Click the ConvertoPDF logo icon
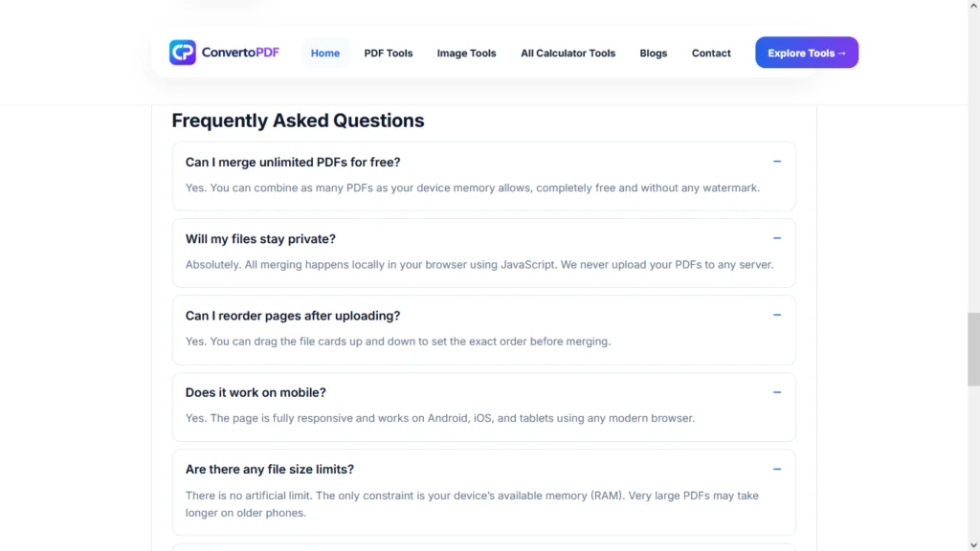The image size is (980, 551). point(183,53)
